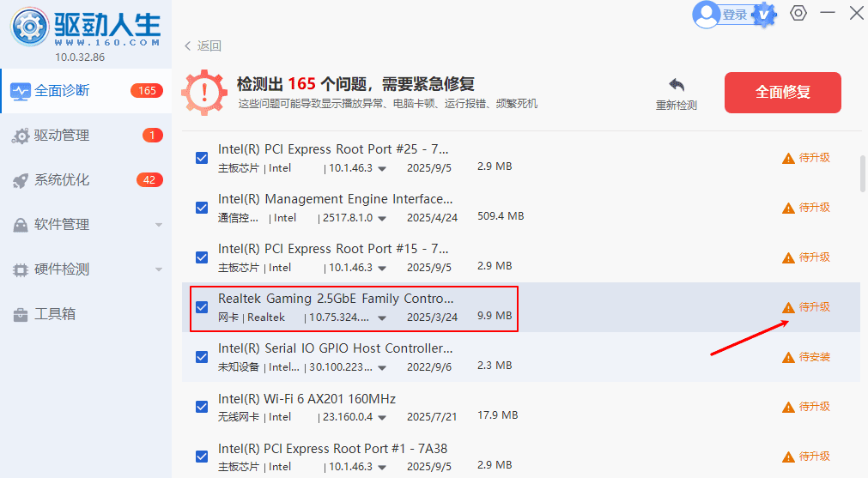This screenshot has width=868, height=478.
Task: Expand the 软件管理 submenu arrow
Action: click(x=159, y=225)
